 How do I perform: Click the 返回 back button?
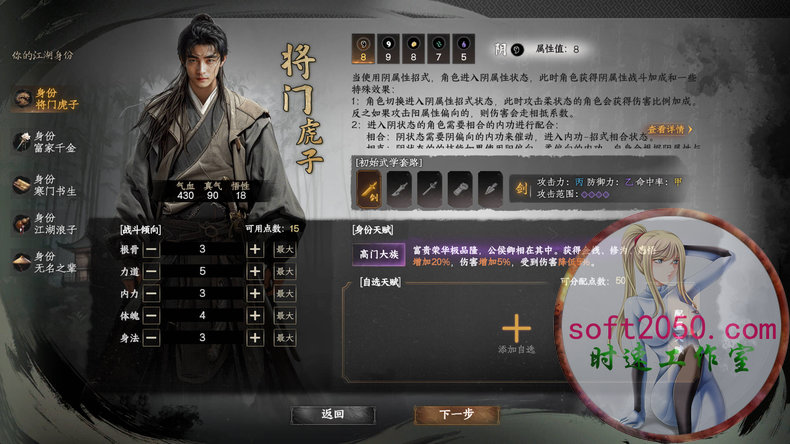tap(333, 415)
